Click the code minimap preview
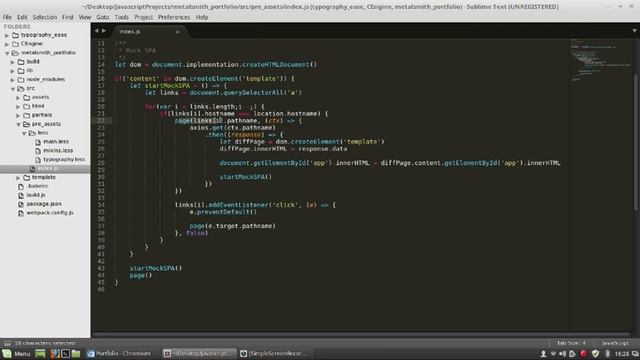 pyautogui.click(x=600, y=59)
